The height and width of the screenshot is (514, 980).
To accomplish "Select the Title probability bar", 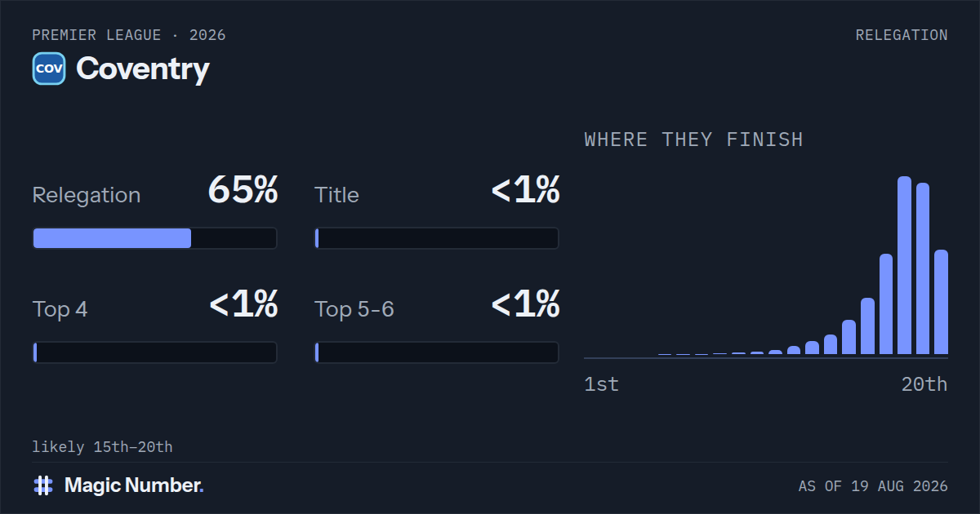I will [x=437, y=238].
